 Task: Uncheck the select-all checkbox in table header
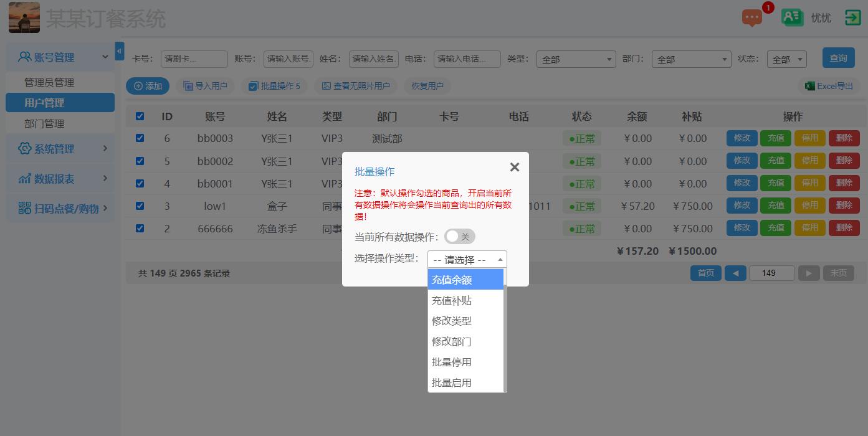[140, 116]
